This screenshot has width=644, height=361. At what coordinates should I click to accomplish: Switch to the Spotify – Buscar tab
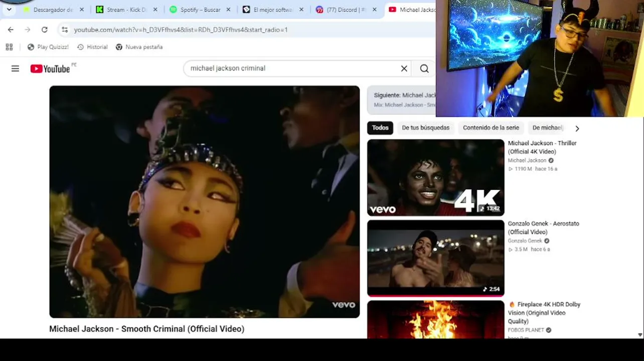click(x=200, y=10)
